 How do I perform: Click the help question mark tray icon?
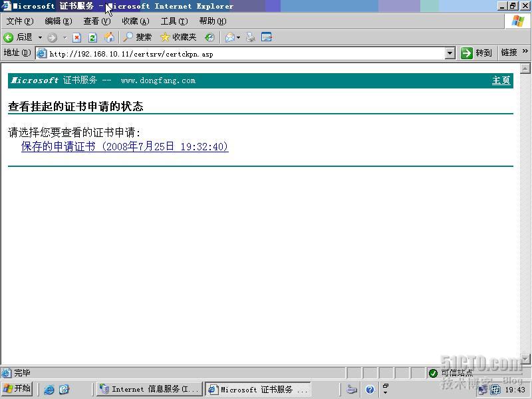click(370, 390)
